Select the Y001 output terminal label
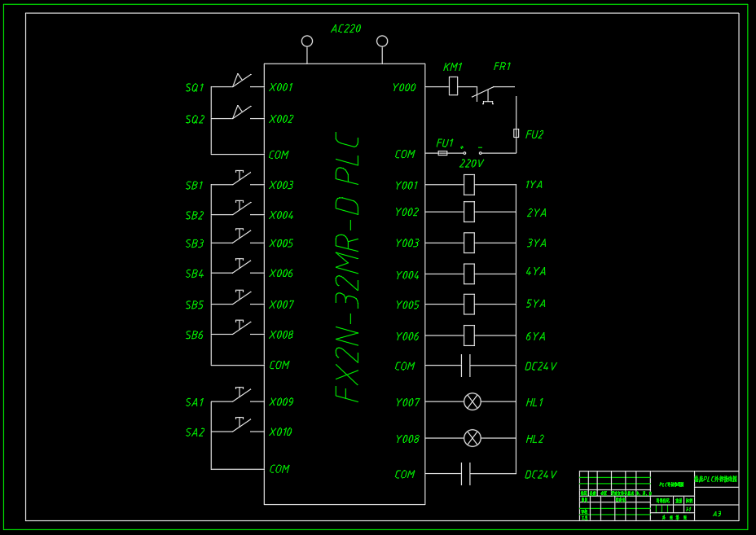Viewport: 756px width, 535px height. tap(407, 186)
